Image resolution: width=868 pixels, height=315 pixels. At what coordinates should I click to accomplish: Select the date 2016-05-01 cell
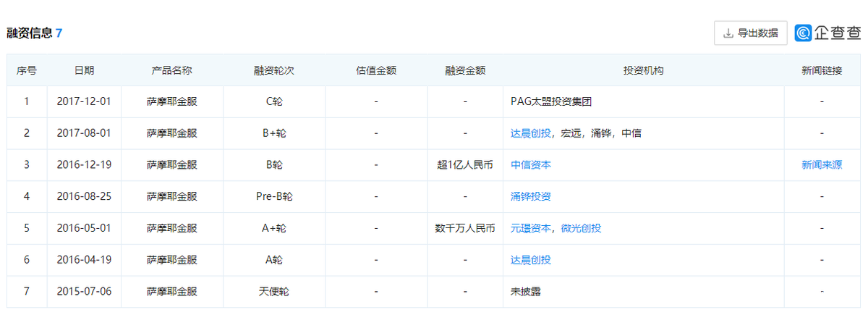(84, 228)
